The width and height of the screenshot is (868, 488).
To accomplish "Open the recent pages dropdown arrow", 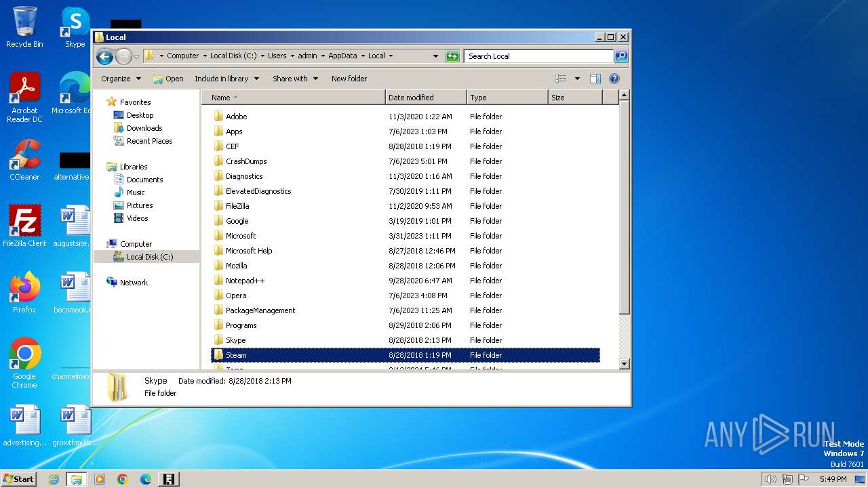I will pos(136,56).
